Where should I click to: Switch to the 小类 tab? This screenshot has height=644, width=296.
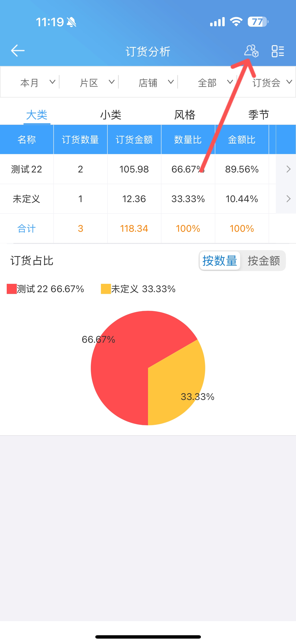click(111, 115)
